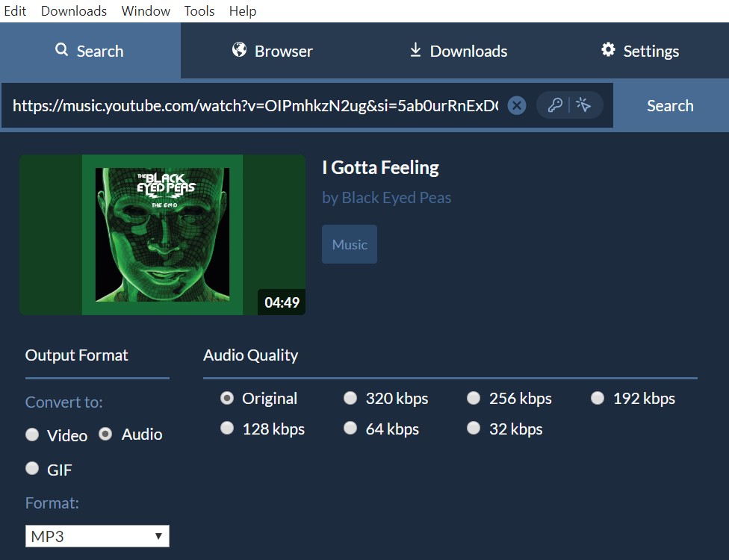Open the Help menu
The image size is (729, 560).
point(242,10)
